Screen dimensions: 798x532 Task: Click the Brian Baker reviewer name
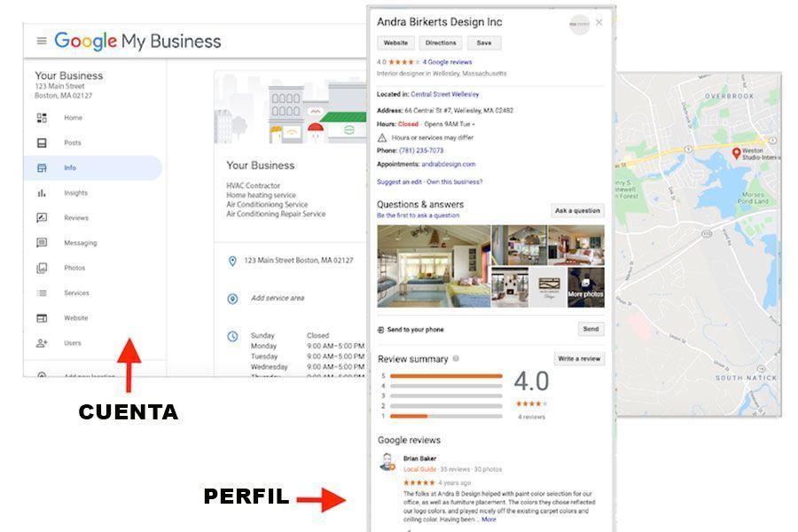(420, 458)
